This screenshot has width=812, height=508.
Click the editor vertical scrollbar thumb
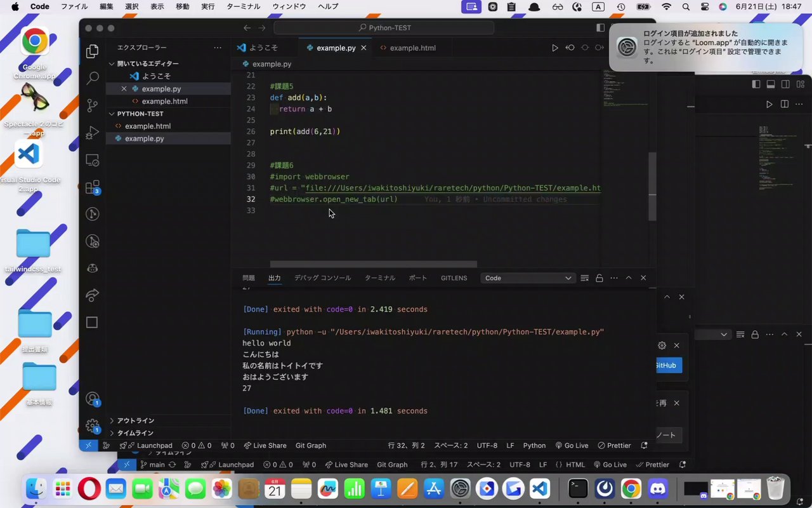[652, 187]
